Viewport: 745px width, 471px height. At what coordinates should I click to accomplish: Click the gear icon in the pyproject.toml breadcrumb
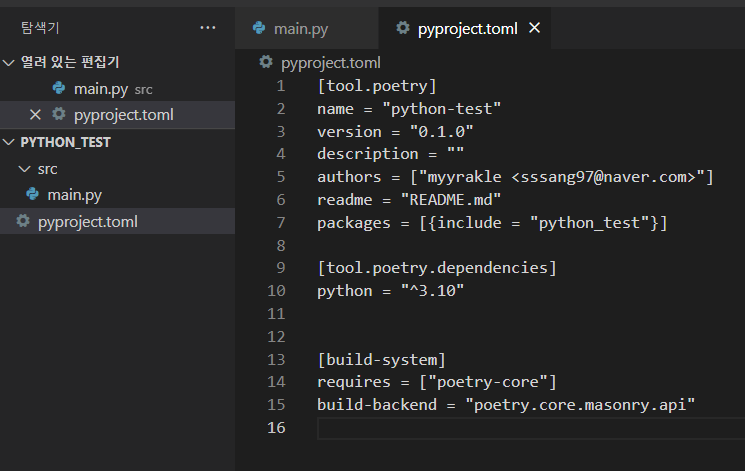pyautogui.click(x=266, y=62)
